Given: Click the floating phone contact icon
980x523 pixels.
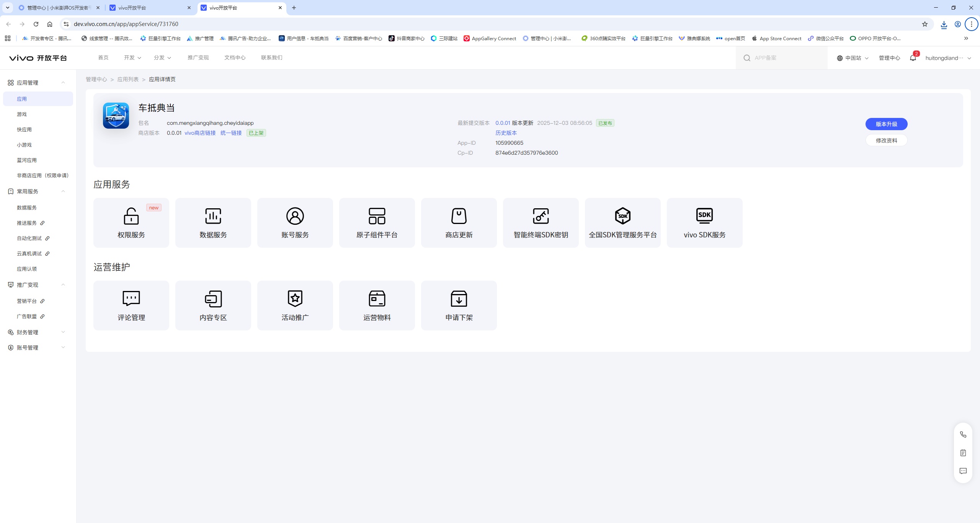Looking at the screenshot, I should point(963,434).
